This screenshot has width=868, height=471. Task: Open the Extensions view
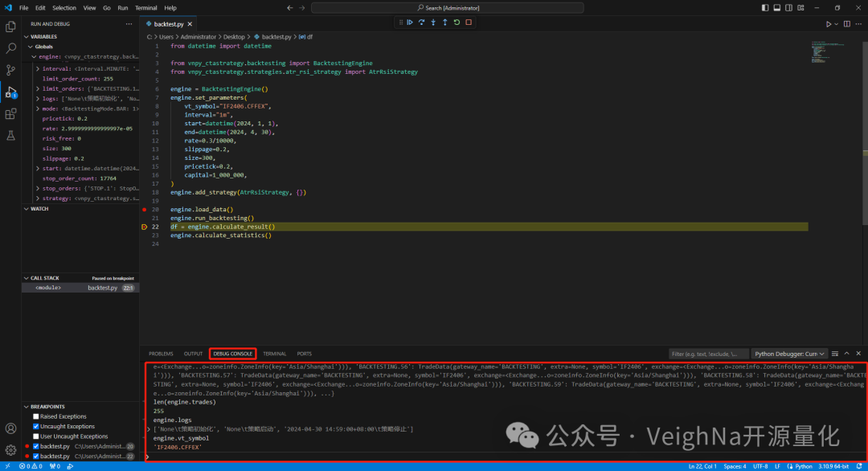[x=10, y=114]
